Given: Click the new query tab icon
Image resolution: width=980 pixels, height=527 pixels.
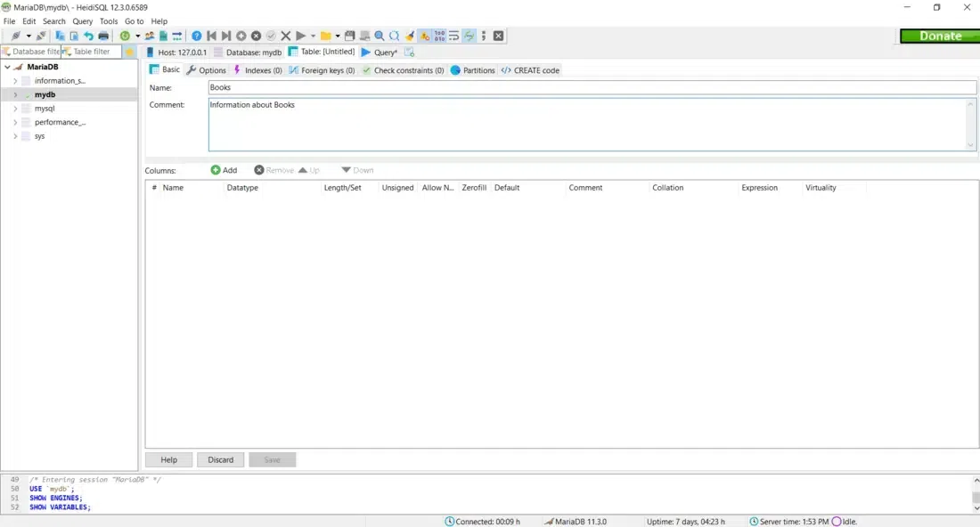Looking at the screenshot, I should 410,53.
